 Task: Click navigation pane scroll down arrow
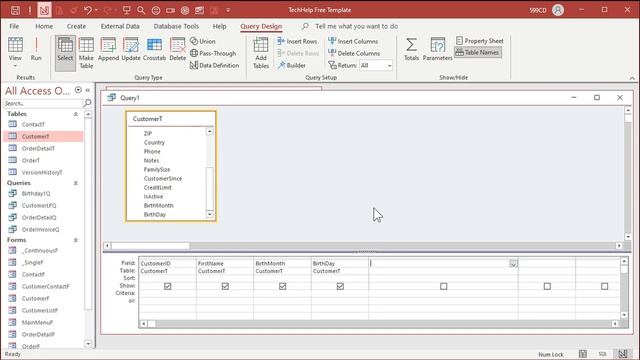[88, 344]
